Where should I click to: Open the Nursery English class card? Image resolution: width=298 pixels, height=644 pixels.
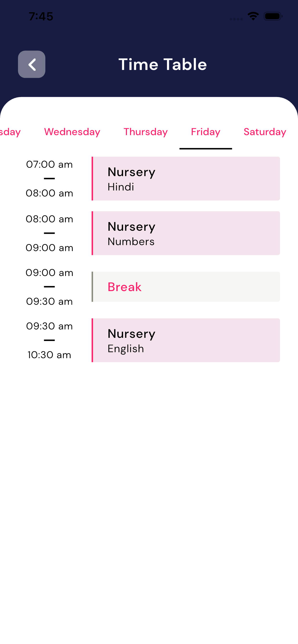pyautogui.click(x=186, y=340)
